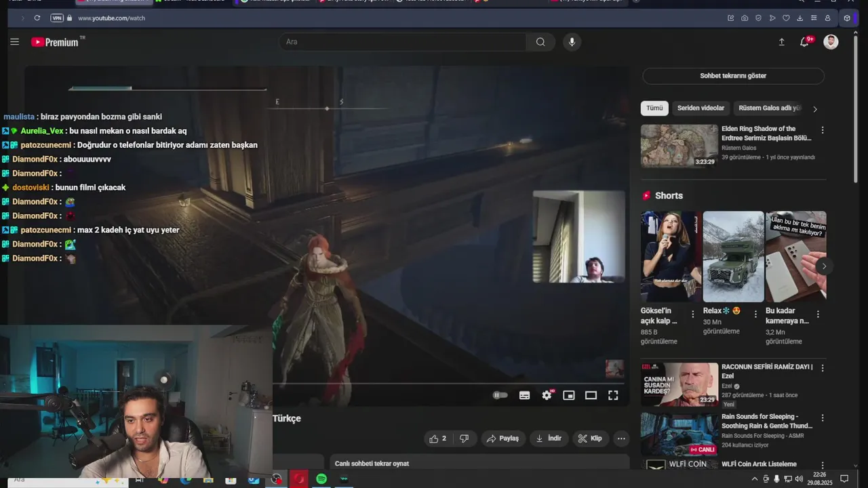Select the Tümü filter chip
The width and height of the screenshot is (868, 488).
[654, 108]
